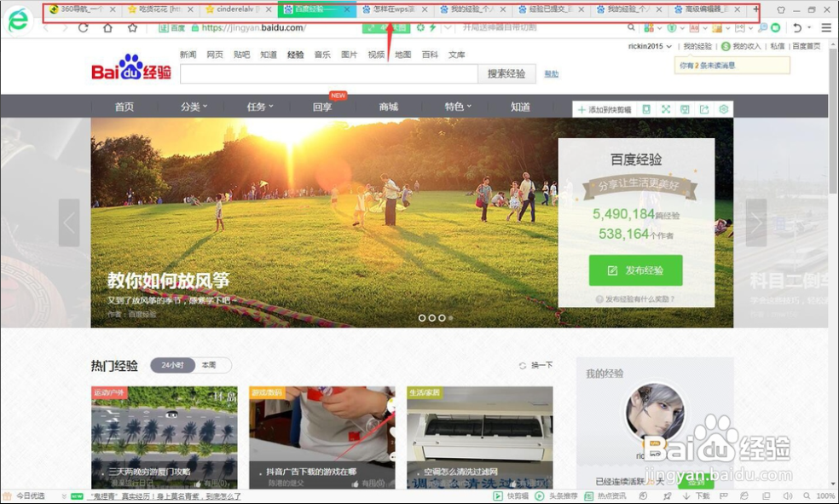
Task: Open 首页 in the navigation bar
Action: 124,107
